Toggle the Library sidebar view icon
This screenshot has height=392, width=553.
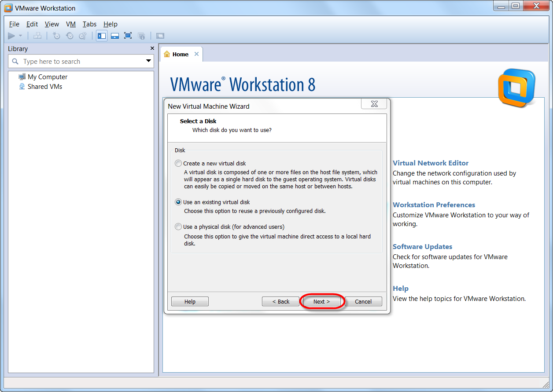coord(102,36)
